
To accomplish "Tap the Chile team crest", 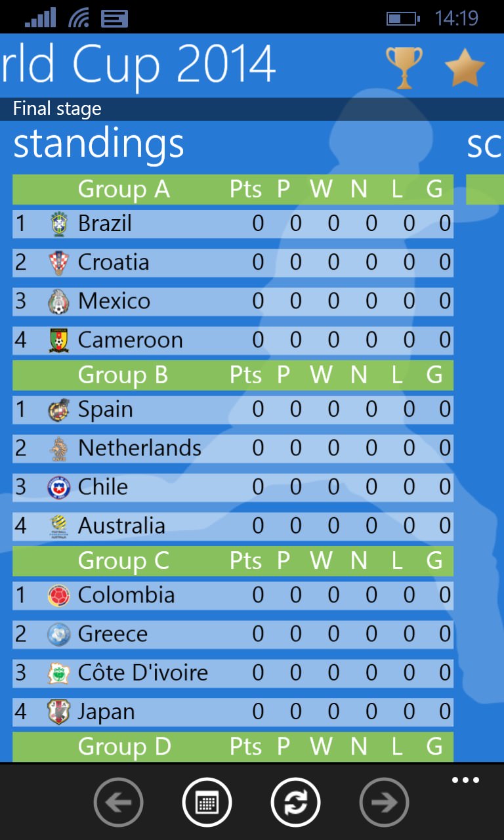I will [59, 488].
